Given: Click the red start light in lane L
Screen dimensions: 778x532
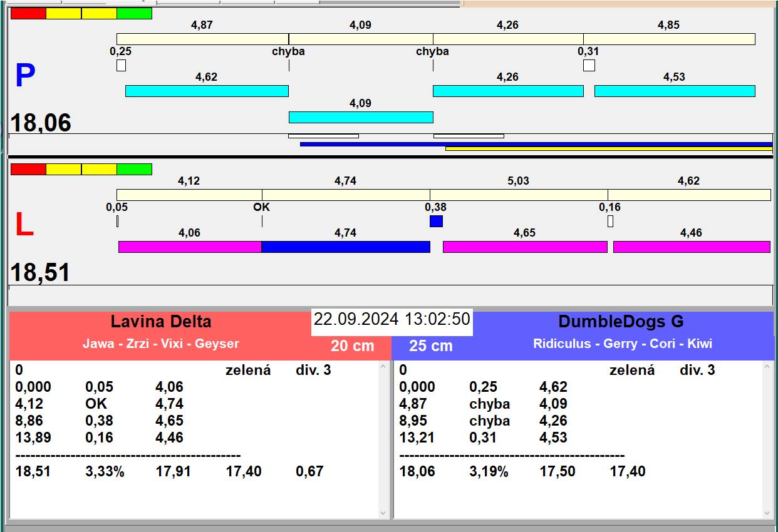Looking at the screenshot, I should 28,169.
